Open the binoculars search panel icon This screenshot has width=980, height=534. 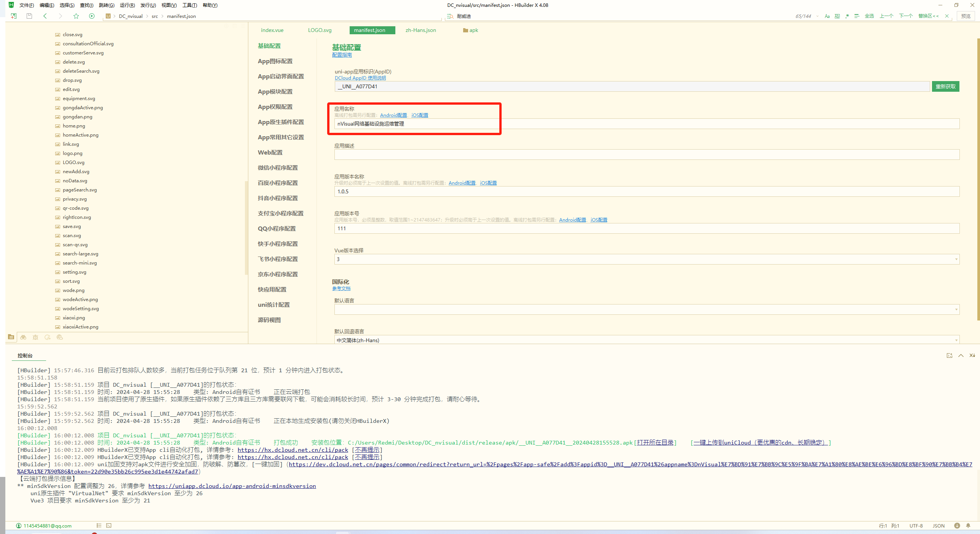(23, 337)
